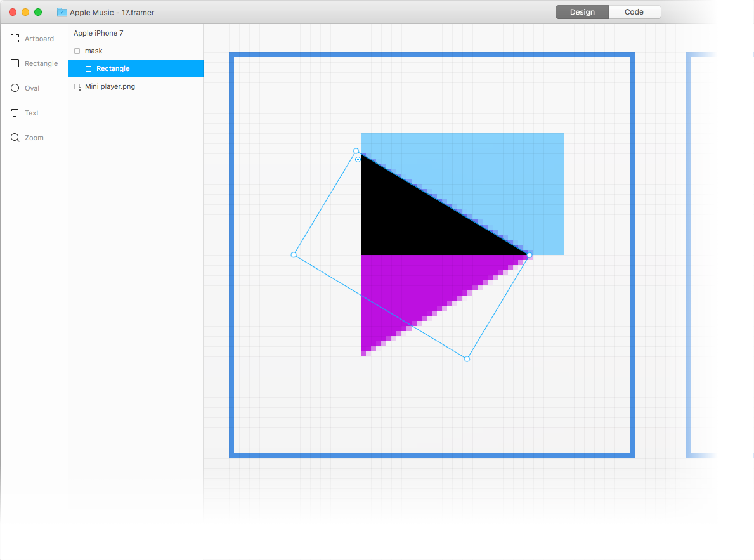Select the Mini player.png layer row
Screen dimensions: 754x560
pyautogui.click(x=136, y=87)
